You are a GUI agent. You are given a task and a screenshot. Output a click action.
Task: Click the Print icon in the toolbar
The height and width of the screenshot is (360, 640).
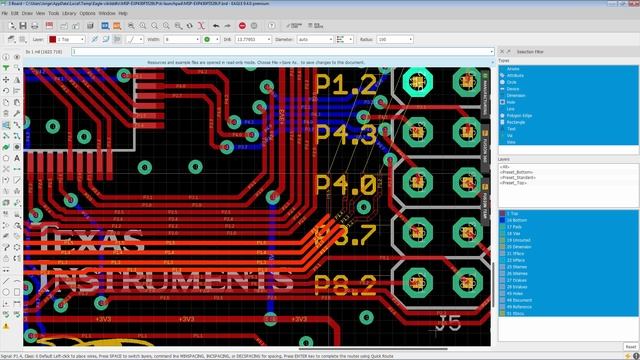point(35,26)
